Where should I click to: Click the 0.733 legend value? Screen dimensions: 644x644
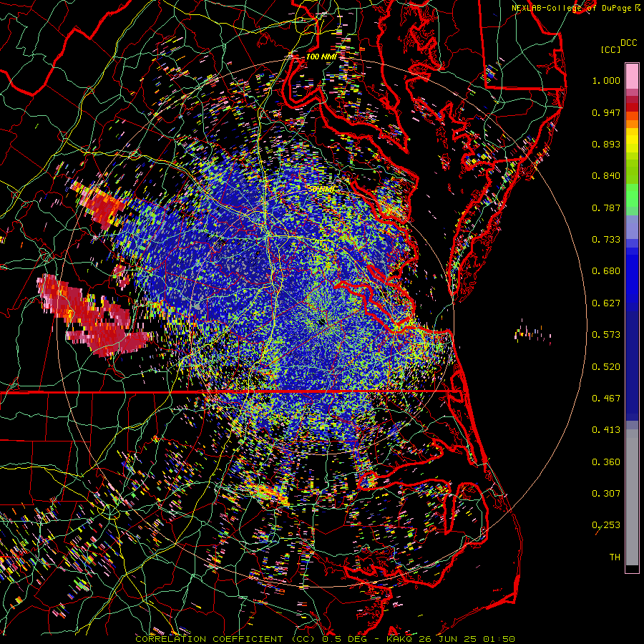click(x=606, y=240)
